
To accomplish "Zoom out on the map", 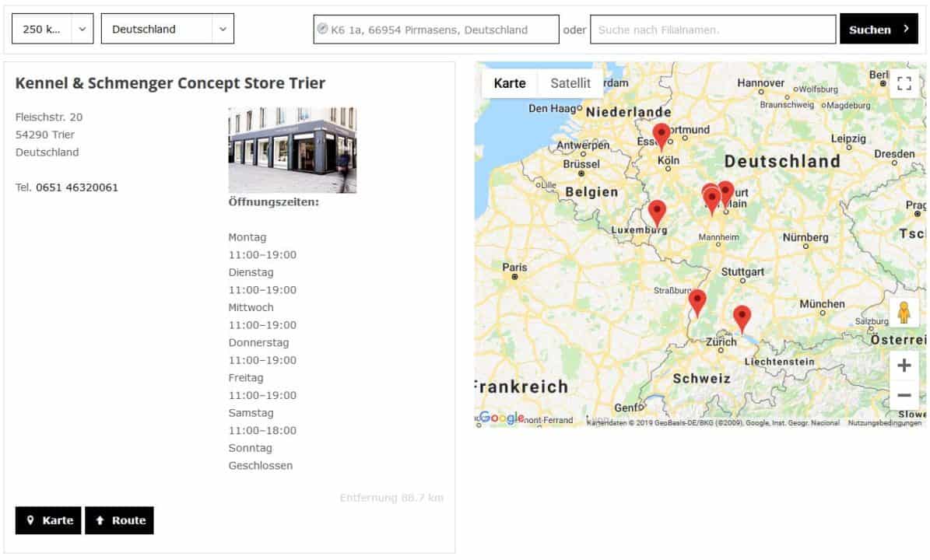I will [904, 394].
